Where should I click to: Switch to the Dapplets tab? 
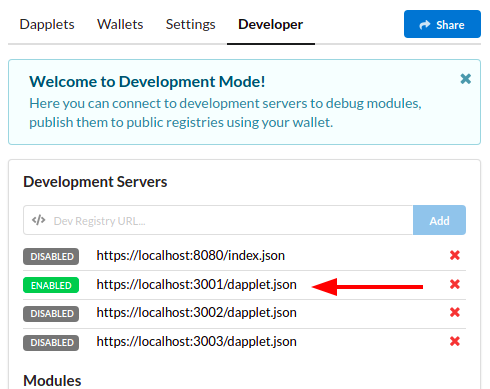point(47,24)
